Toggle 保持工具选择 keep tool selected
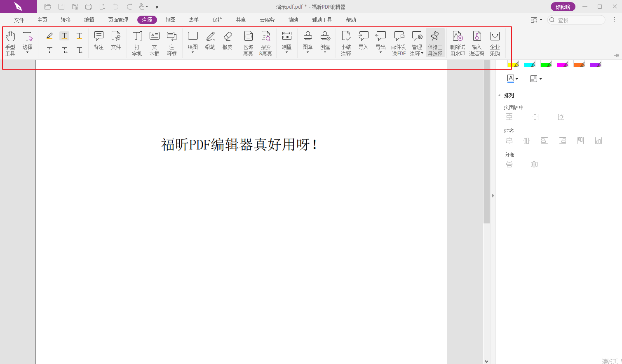The height and width of the screenshot is (364, 622). (x=435, y=43)
